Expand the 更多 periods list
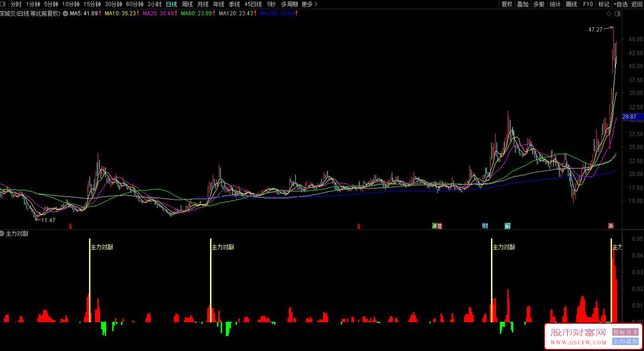 click(x=309, y=4)
